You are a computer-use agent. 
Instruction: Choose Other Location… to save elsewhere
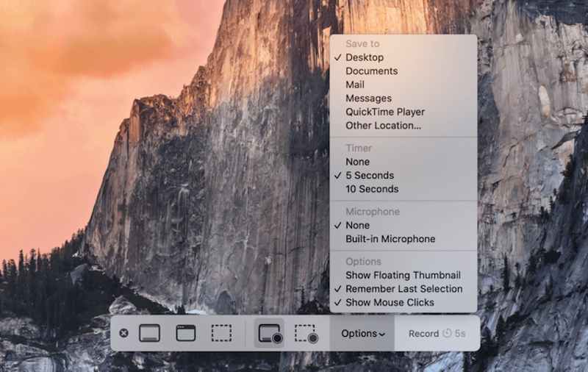coord(383,126)
